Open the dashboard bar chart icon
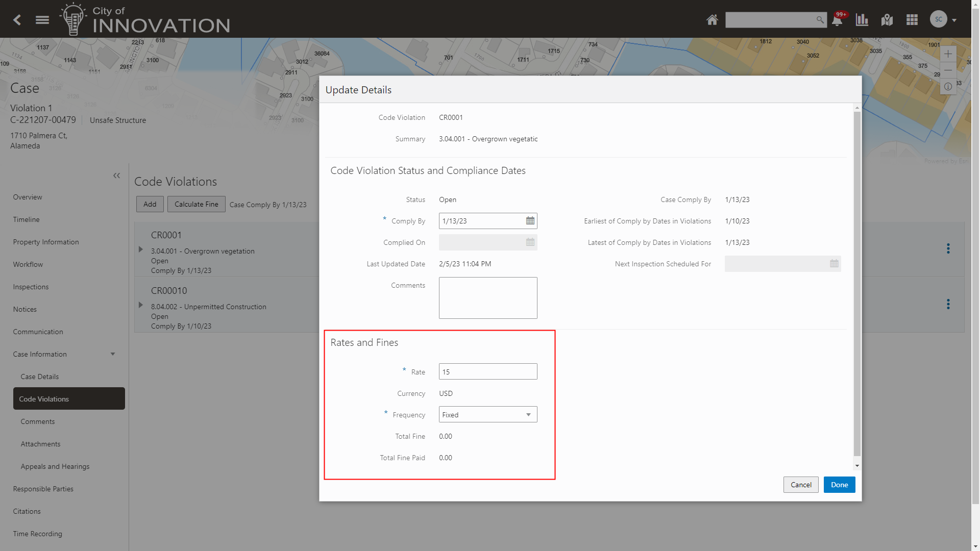980x551 pixels. (x=862, y=20)
